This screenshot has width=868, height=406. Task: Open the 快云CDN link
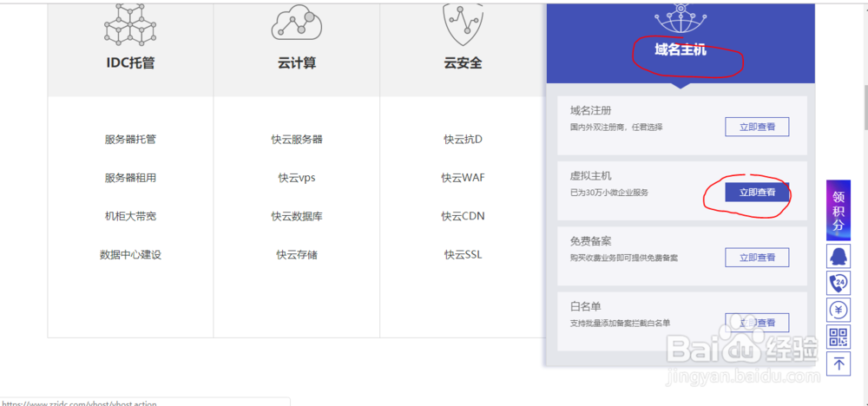pos(463,216)
